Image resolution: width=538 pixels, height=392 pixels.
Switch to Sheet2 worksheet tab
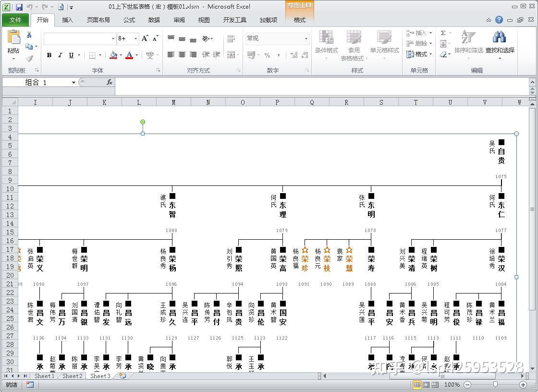point(73,376)
